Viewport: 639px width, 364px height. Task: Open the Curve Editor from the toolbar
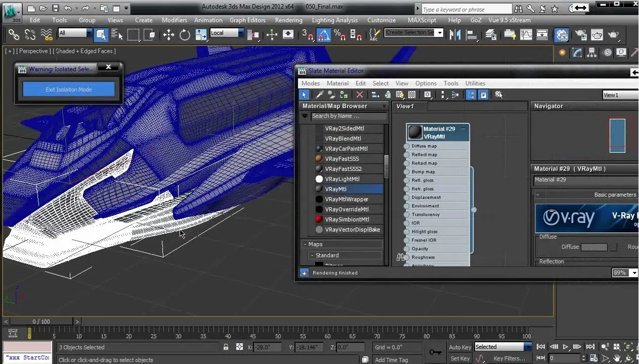(526, 34)
